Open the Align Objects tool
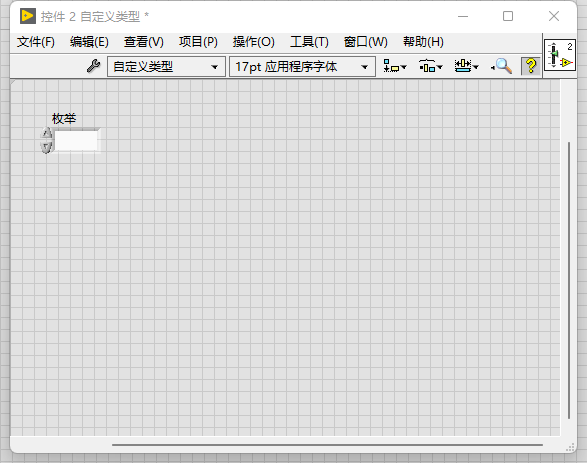This screenshot has height=463, width=587. click(395, 66)
